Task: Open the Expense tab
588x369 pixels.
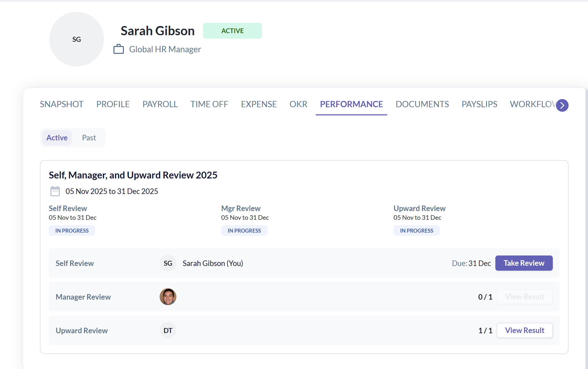Action: coord(259,104)
